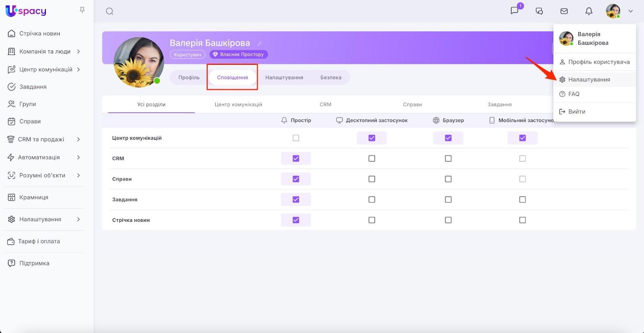The image size is (644, 333).
Task: Open the chat messages icon with badge
Action: 514,11
